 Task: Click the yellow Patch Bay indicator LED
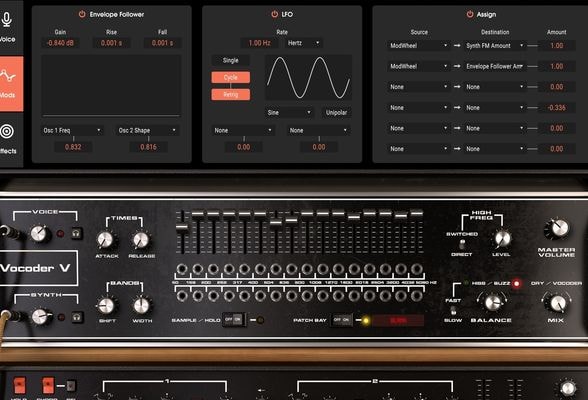tap(365, 320)
